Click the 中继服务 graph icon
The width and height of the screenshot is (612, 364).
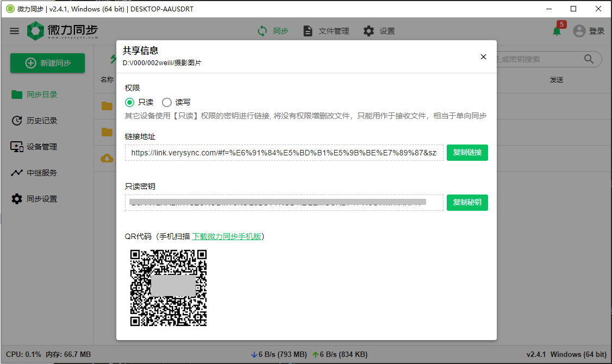click(x=17, y=172)
